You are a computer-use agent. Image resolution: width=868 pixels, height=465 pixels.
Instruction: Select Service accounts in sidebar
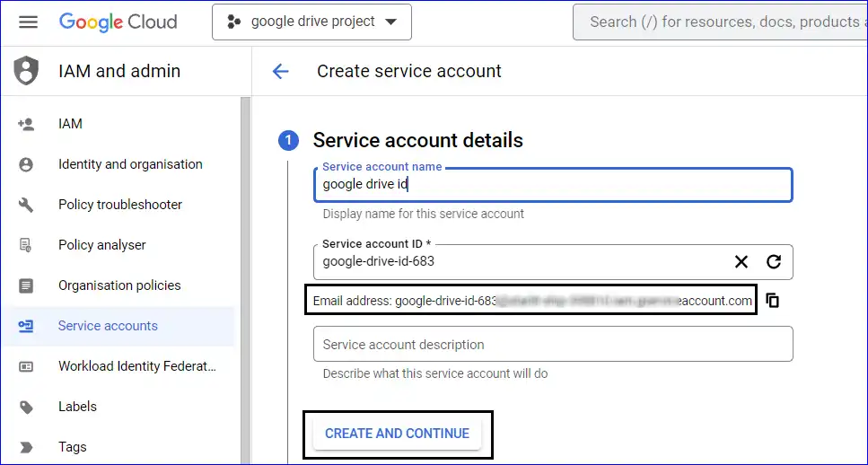(x=118, y=326)
